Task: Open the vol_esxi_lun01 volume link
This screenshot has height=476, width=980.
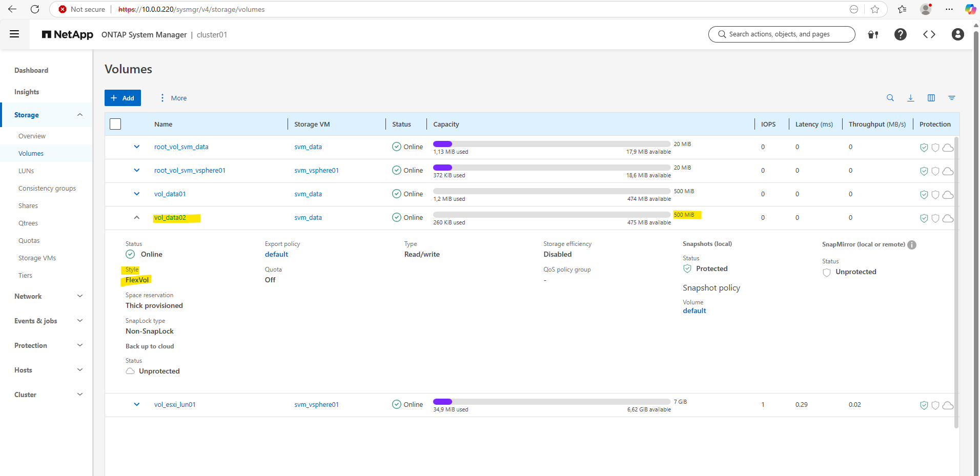Action: [x=175, y=404]
